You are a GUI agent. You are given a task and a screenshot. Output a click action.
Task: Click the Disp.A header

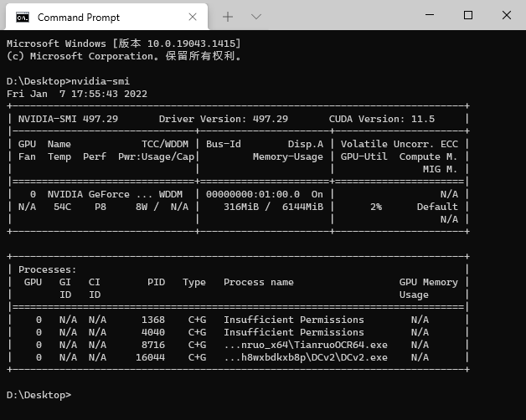click(x=306, y=144)
